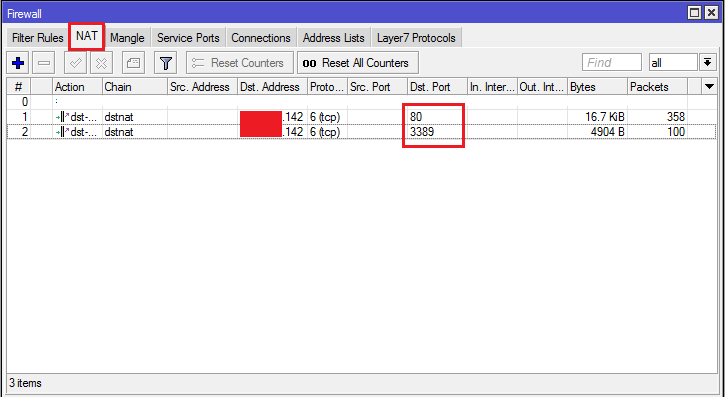725x397 pixels.
Task: Click the 358 packets value
Action: coord(676,117)
